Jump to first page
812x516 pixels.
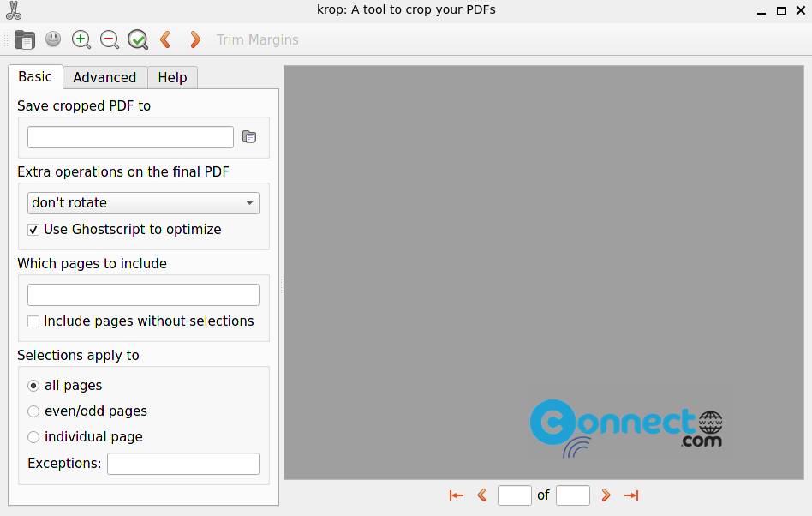457,495
